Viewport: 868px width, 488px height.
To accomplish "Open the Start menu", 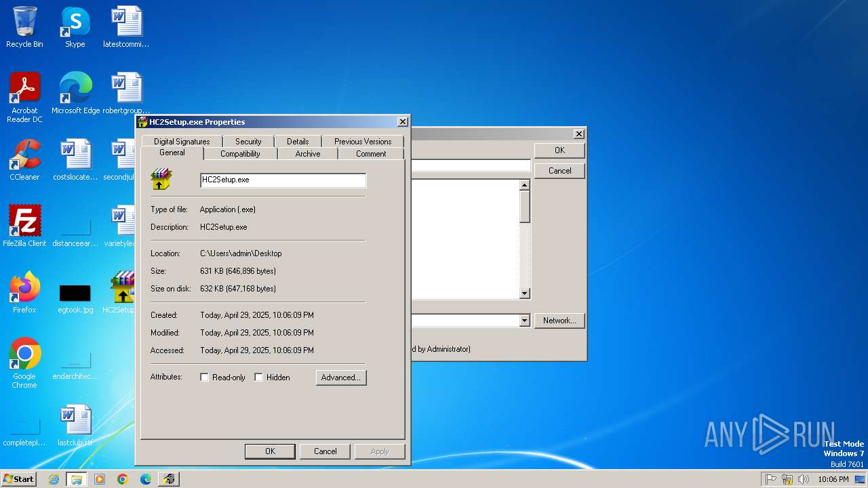I will (18, 479).
